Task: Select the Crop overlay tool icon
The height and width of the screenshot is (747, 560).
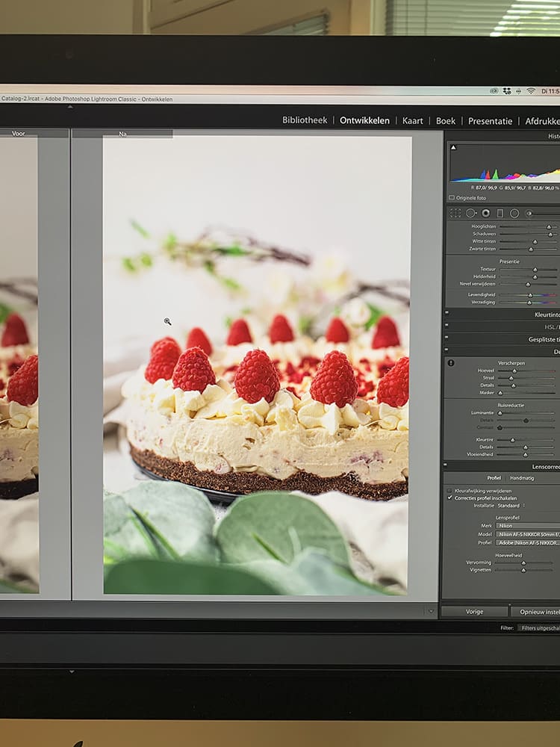Action: point(455,213)
